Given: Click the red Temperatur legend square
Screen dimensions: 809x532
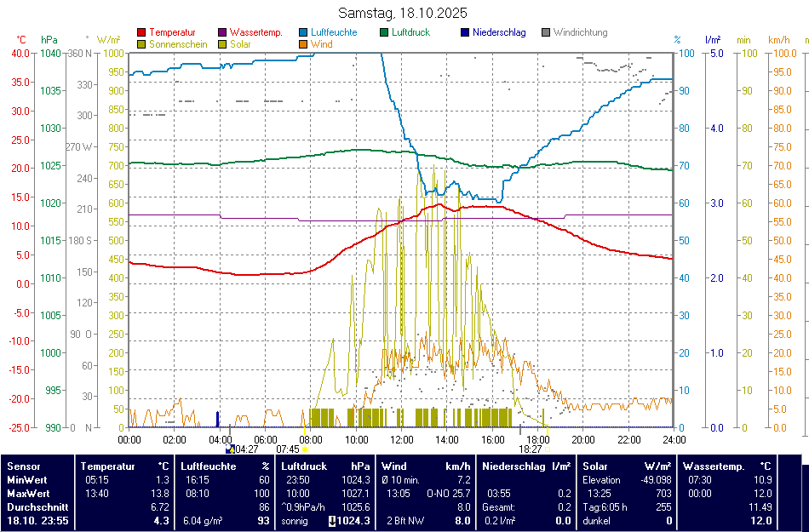Looking at the screenshot, I should [x=141, y=33].
